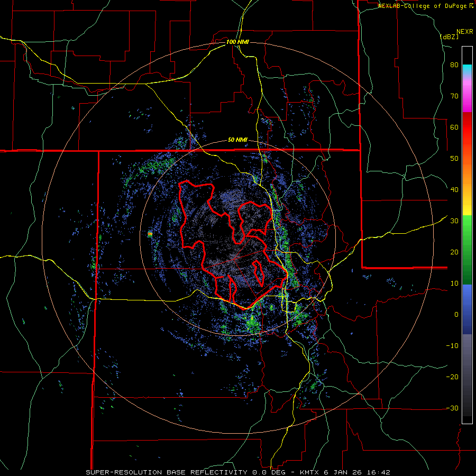Click the NEXR label above the color scale

click(465, 32)
